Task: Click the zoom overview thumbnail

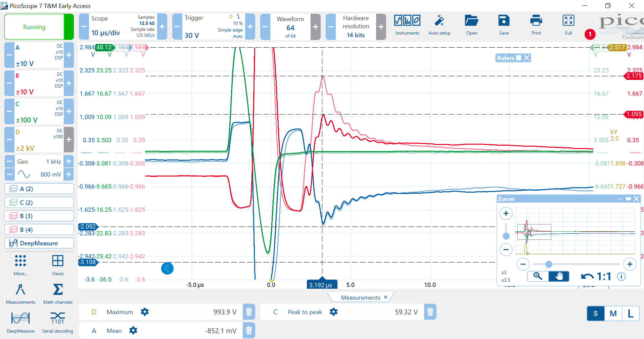Action: (575, 231)
